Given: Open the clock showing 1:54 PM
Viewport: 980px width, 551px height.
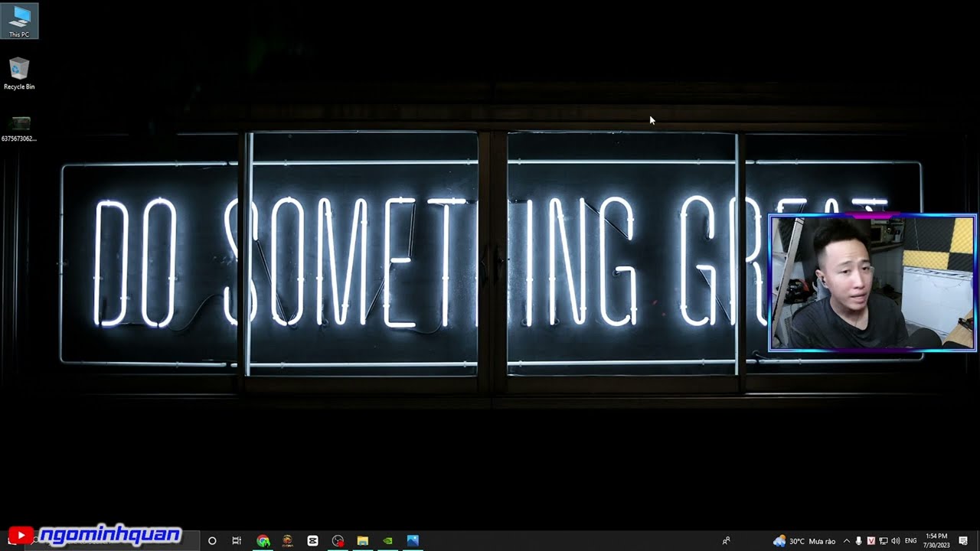Looking at the screenshot, I should tap(936, 541).
